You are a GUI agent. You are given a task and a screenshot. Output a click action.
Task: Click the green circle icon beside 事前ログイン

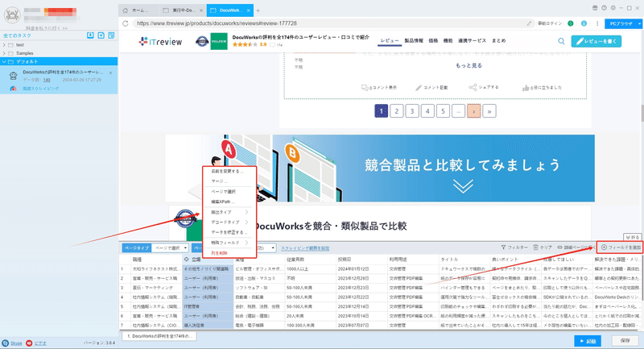pyautogui.click(x=571, y=23)
